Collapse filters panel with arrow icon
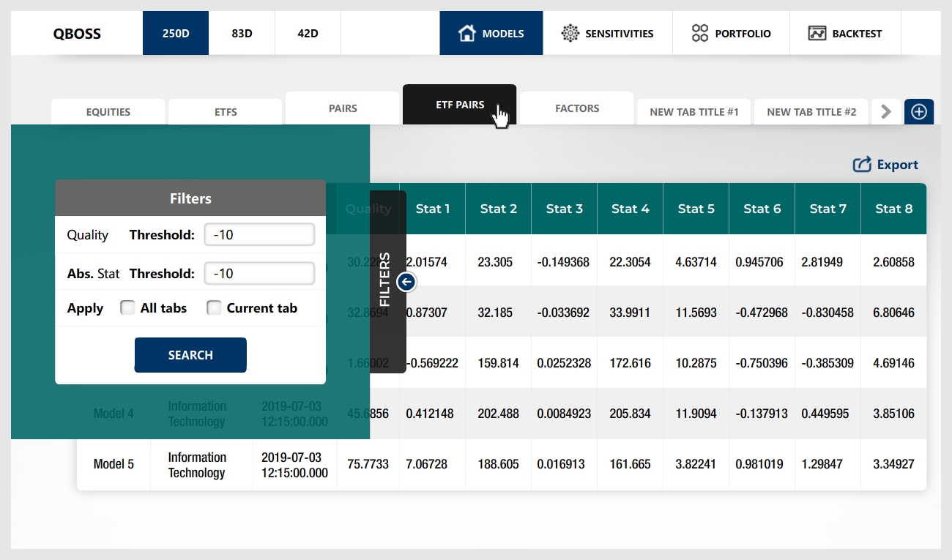Screen dimensions: 952x560 click(x=407, y=281)
